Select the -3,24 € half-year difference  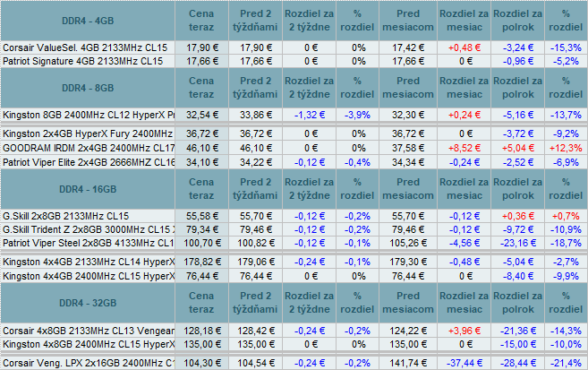point(518,47)
